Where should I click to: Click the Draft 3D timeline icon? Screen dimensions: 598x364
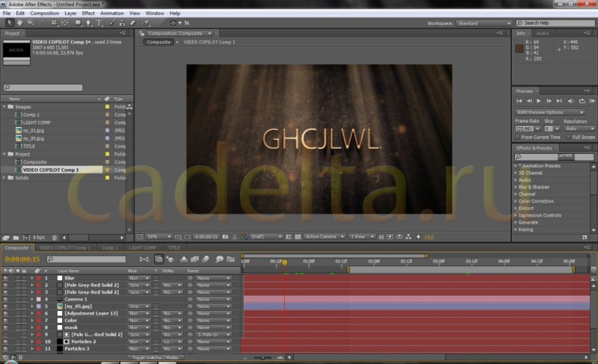[x=170, y=259]
